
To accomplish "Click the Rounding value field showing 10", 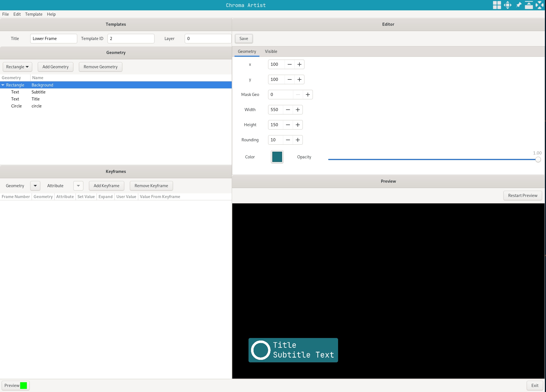I will pyautogui.click(x=276, y=140).
